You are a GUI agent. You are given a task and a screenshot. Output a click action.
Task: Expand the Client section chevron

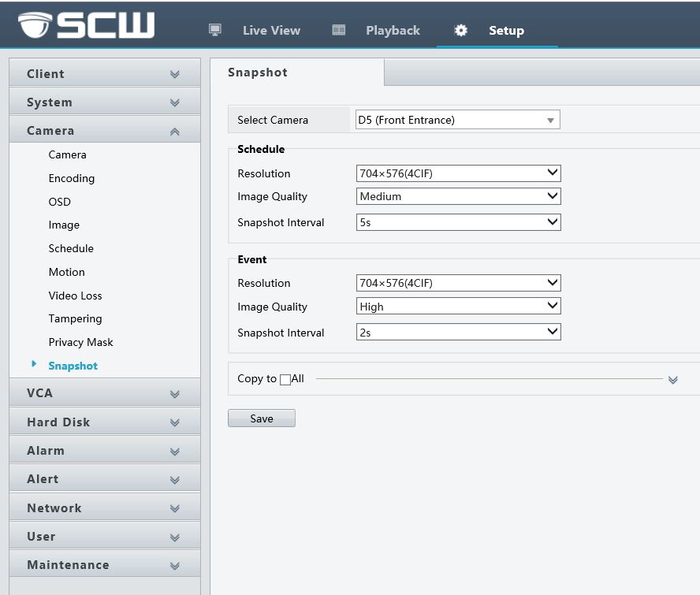coord(174,74)
